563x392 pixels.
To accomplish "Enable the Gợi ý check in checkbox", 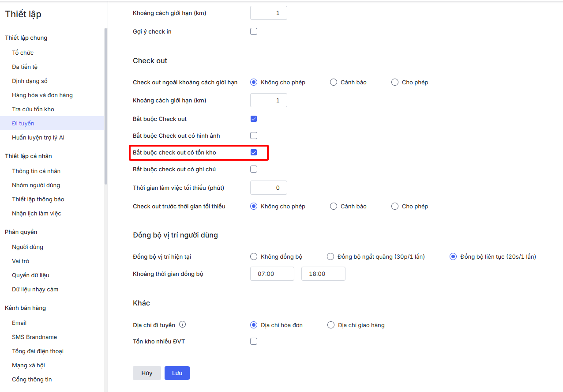I will (254, 31).
